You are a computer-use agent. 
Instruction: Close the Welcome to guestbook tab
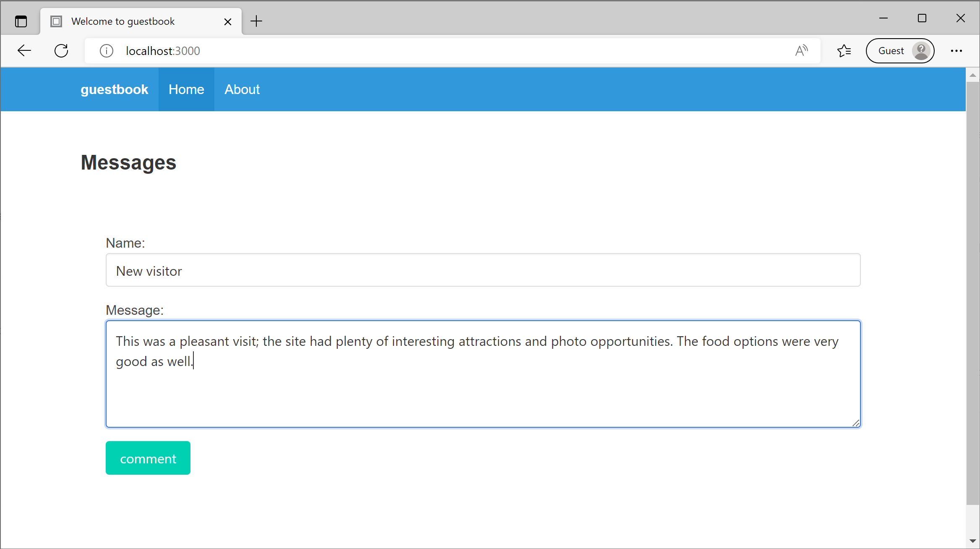[228, 21]
